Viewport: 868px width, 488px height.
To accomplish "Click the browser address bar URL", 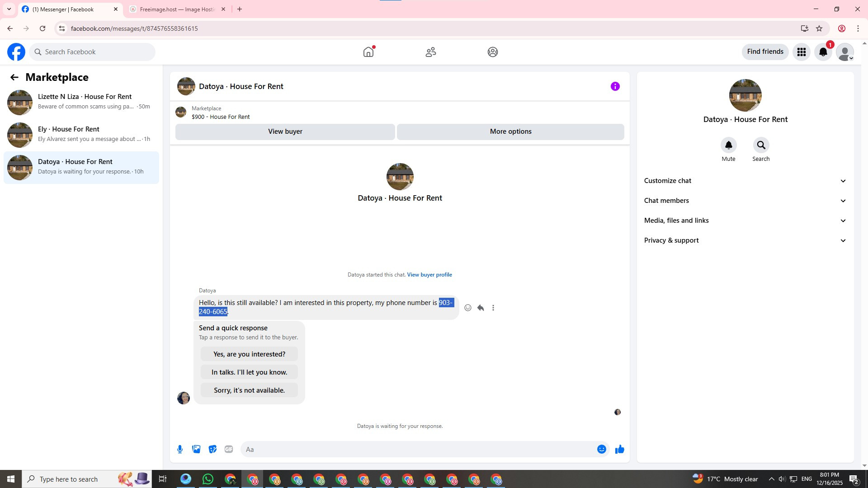I will (x=134, y=28).
